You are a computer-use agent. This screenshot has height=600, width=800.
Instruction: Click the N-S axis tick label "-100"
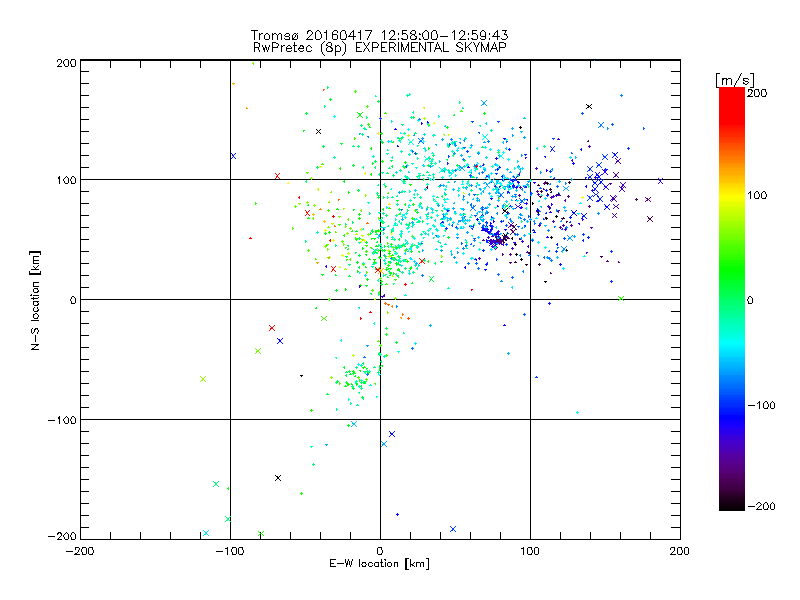click(x=62, y=420)
